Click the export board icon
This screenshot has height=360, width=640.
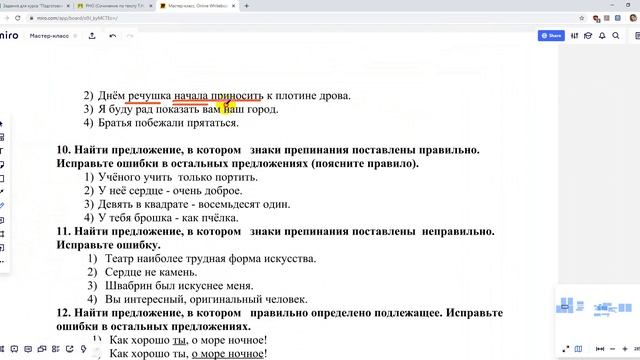tap(92, 36)
